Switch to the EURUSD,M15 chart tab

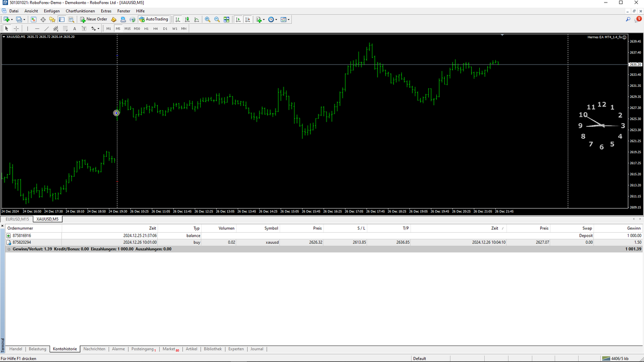pos(17,219)
